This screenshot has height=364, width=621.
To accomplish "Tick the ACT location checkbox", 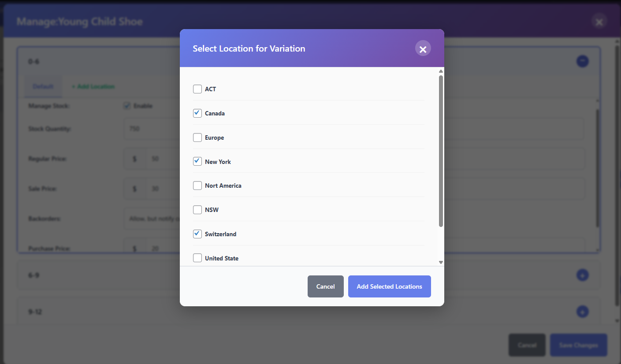I will pyautogui.click(x=197, y=89).
